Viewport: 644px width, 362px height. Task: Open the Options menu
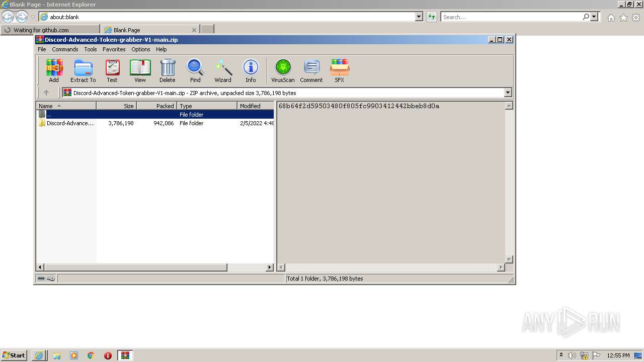click(141, 49)
